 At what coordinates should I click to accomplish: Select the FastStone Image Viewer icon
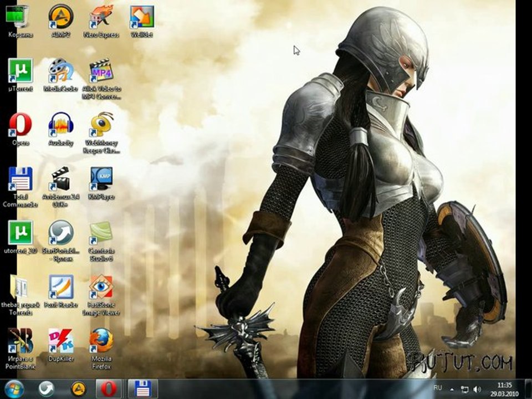(x=101, y=294)
